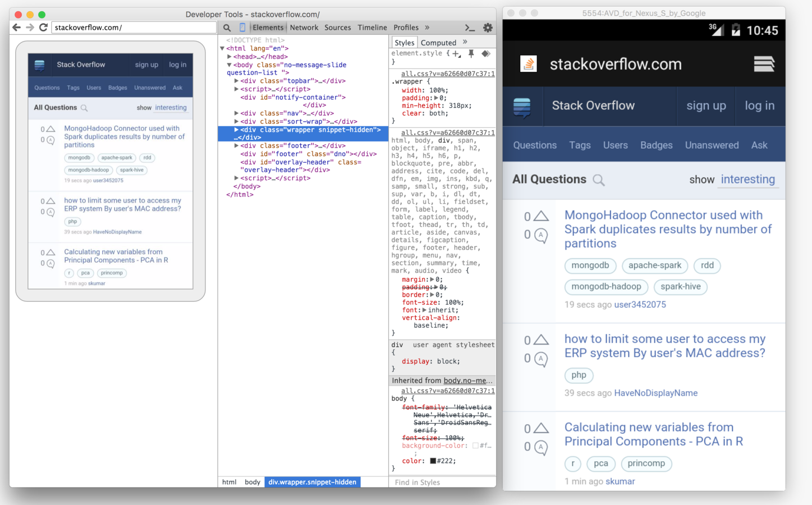Open DevTools search magnifier in the toolbar

[227, 27]
